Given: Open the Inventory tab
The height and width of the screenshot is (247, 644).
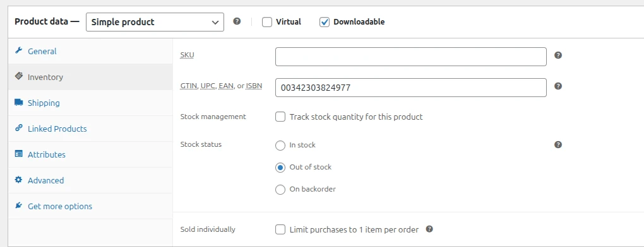Looking at the screenshot, I should click(90, 77).
